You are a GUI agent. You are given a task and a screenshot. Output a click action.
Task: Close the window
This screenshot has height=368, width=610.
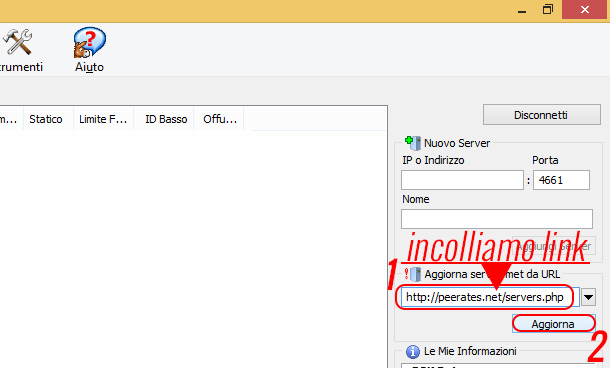pyautogui.click(x=585, y=9)
